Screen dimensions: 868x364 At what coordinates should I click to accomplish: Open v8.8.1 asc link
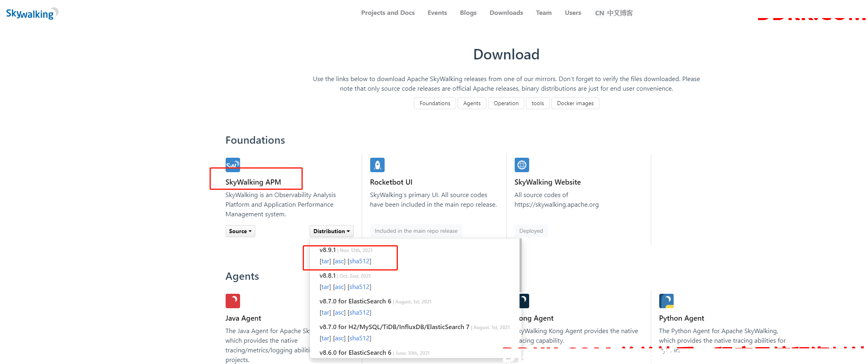point(339,287)
